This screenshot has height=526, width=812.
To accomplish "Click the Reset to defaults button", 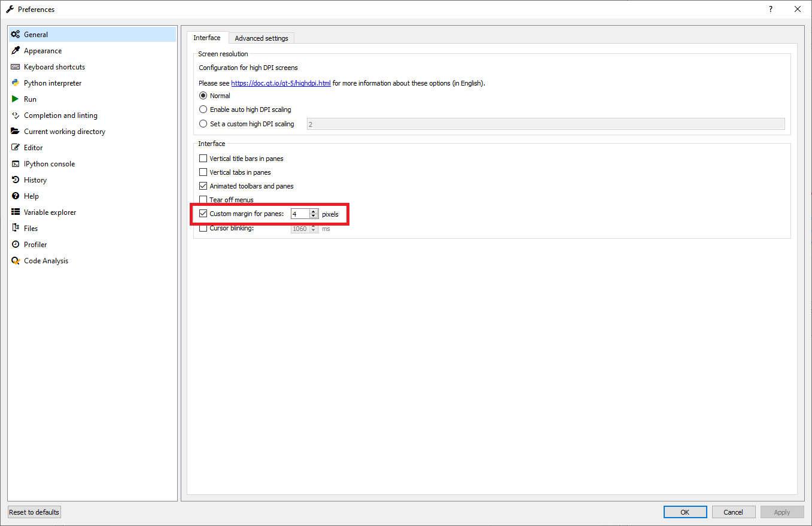I will [34, 512].
